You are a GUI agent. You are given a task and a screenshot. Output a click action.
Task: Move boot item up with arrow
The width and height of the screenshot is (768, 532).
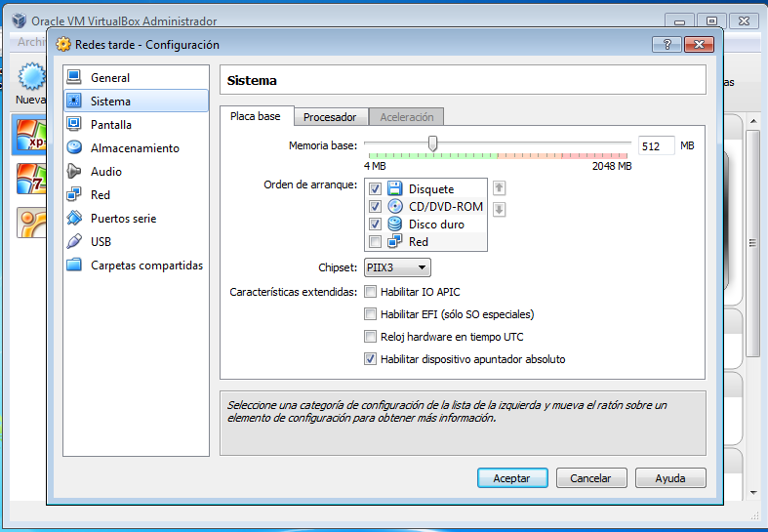[x=499, y=188]
